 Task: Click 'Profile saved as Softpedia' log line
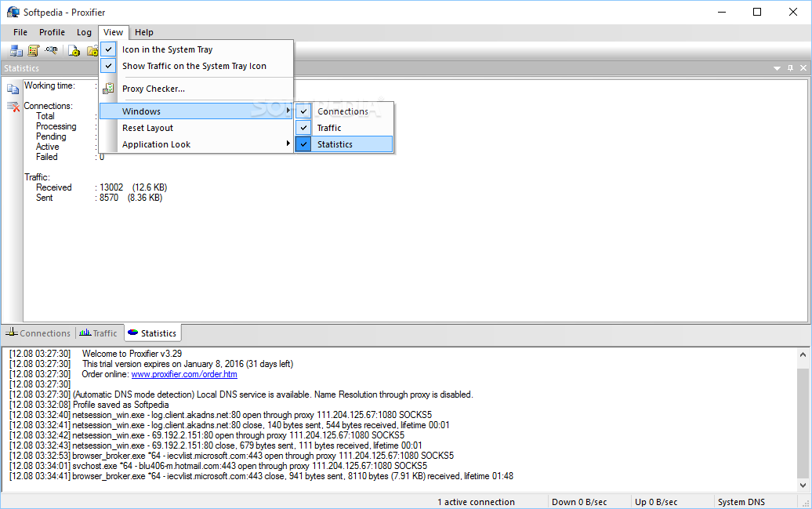pyautogui.click(x=89, y=405)
